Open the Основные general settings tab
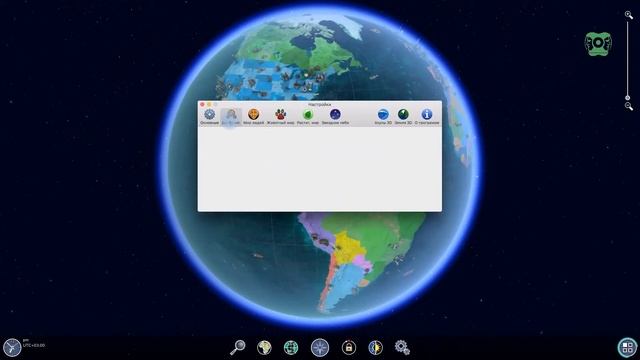 click(209, 117)
